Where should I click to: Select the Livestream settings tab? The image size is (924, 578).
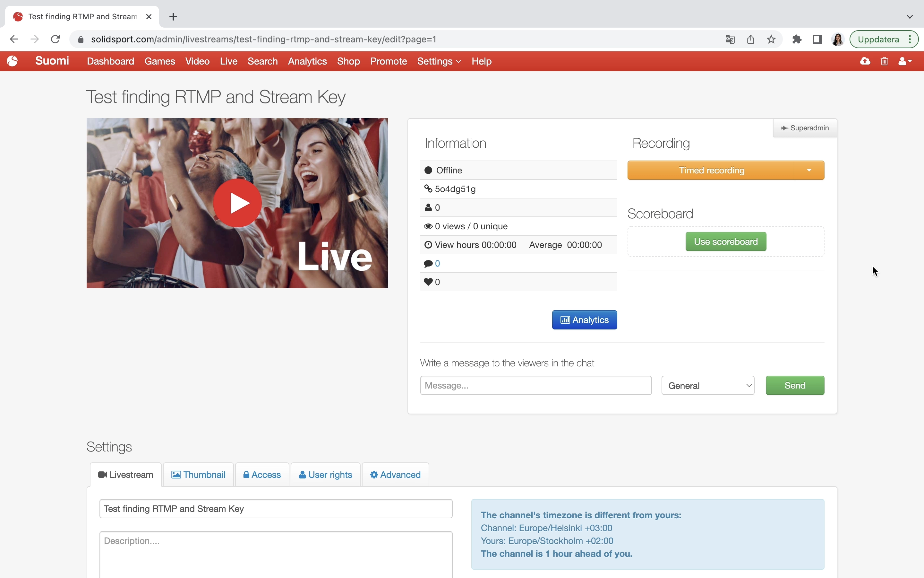tap(126, 475)
